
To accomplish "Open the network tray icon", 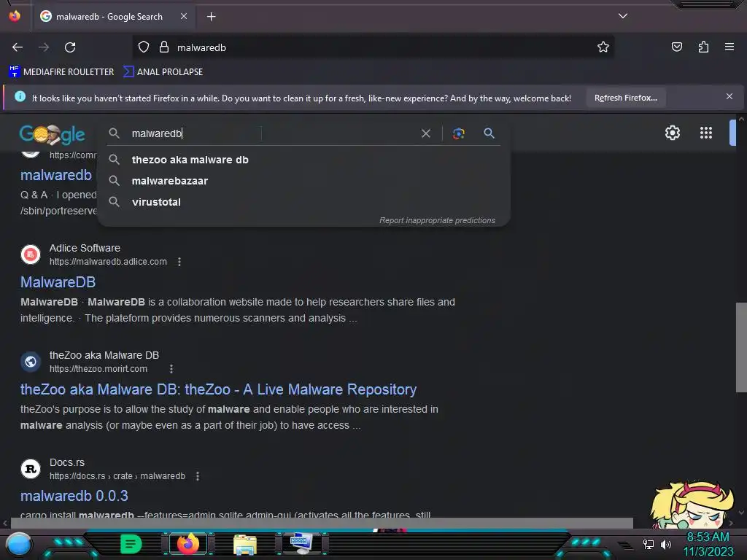I will tap(648, 544).
